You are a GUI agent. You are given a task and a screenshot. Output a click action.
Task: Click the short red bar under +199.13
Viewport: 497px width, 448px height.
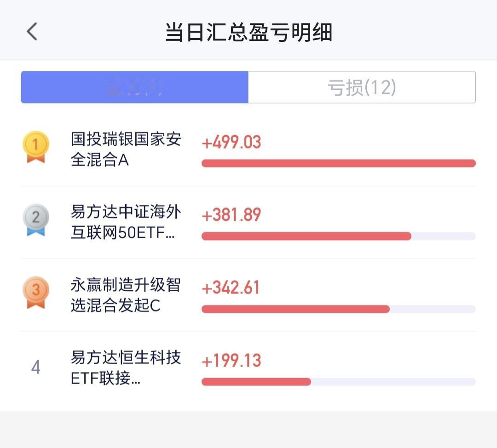click(x=256, y=382)
